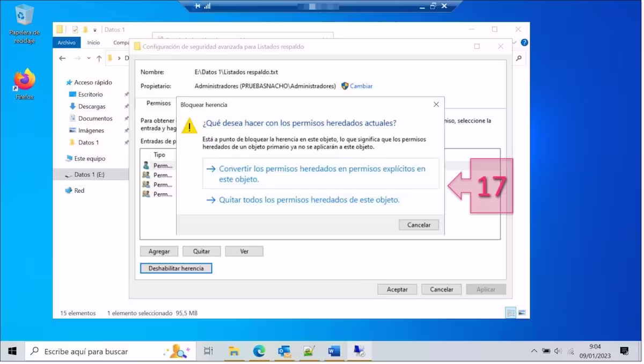Open Datos 1 quick access folder
This screenshot has height=364, width=644.
click(89, 142)
